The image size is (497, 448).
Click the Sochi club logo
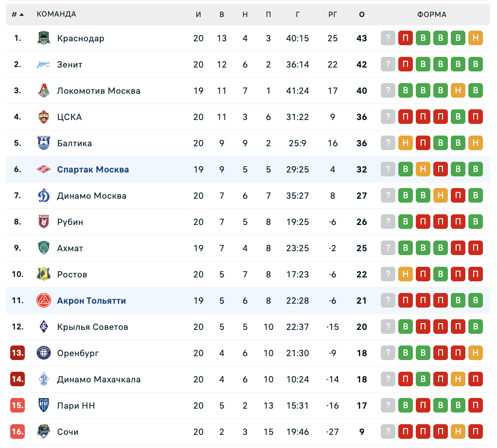pyautogui.click(x=44, y=432)
